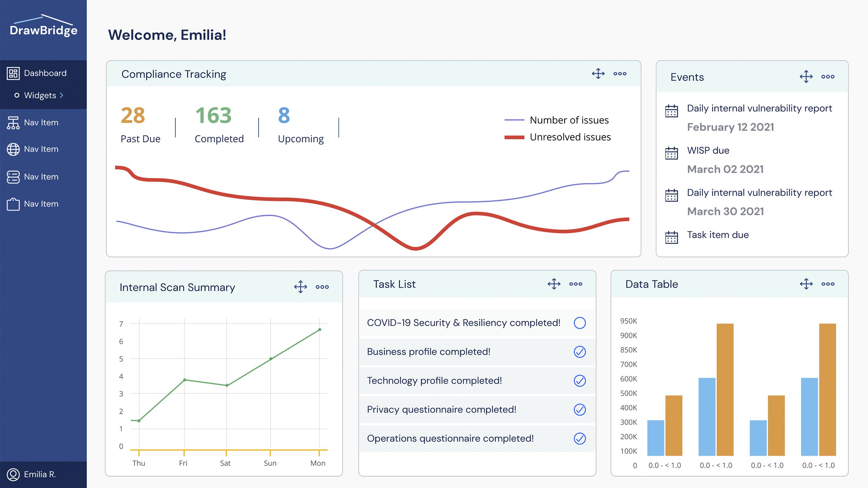
Task: Click the Events card move handle icon
Action: [806, 77]
